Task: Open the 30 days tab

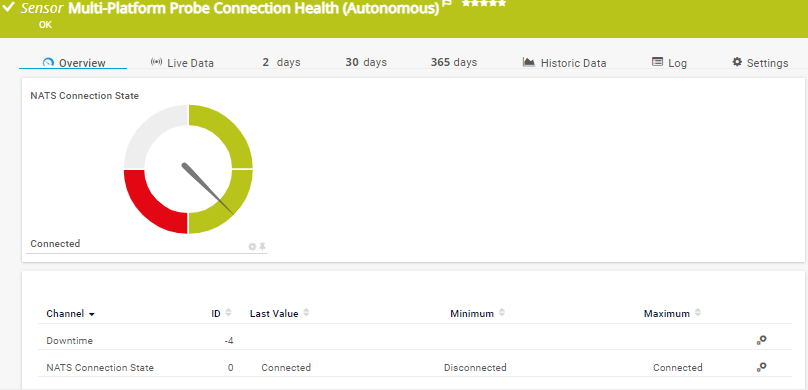Action: click(x=366, y=62)
